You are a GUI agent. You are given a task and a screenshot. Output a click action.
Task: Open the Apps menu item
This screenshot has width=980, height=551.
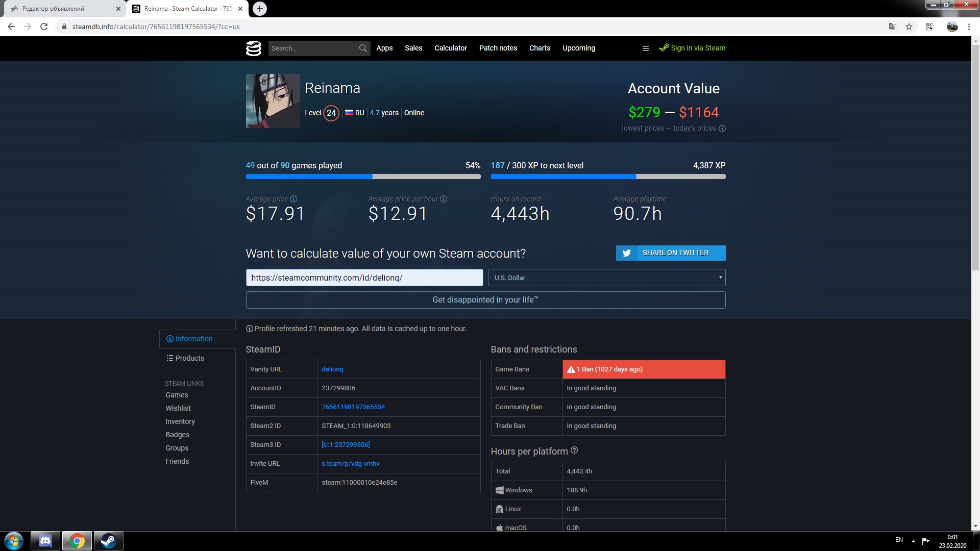(384, 48)
